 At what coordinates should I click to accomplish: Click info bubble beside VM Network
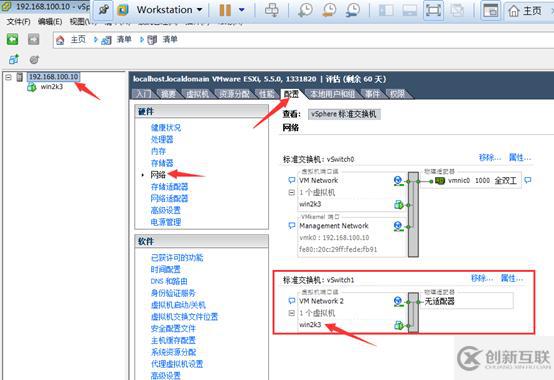[291, 180]
